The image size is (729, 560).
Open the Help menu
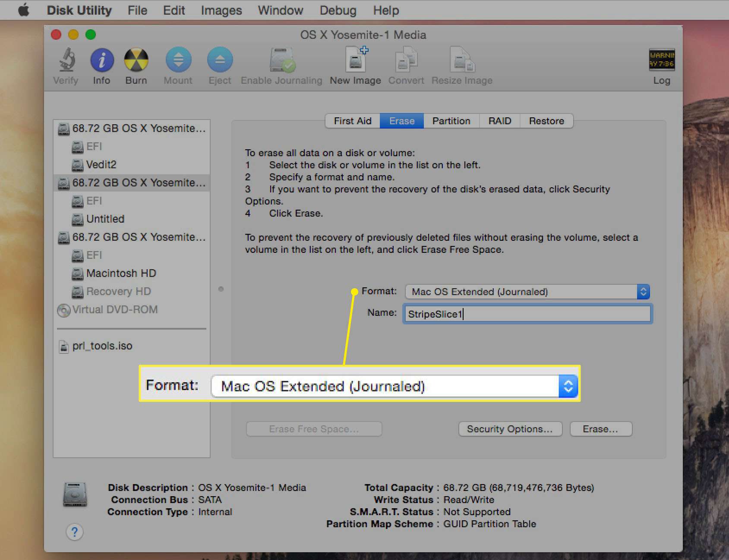[386, 10]
